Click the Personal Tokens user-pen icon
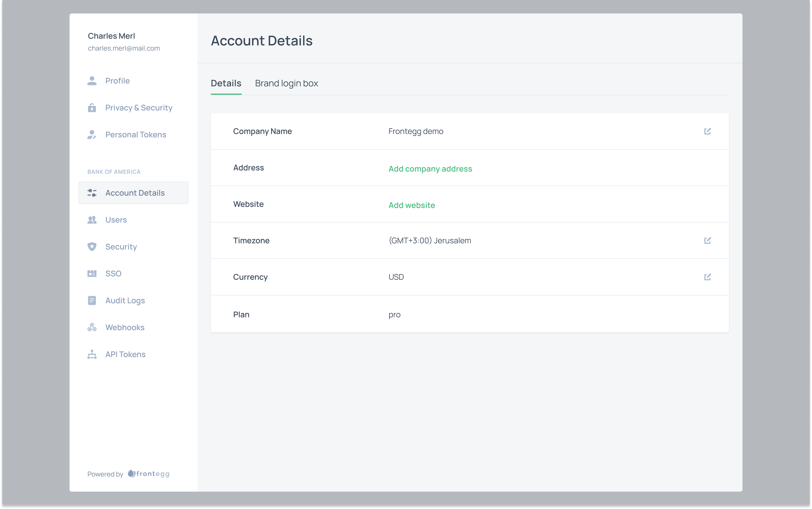 coord(92,135)
